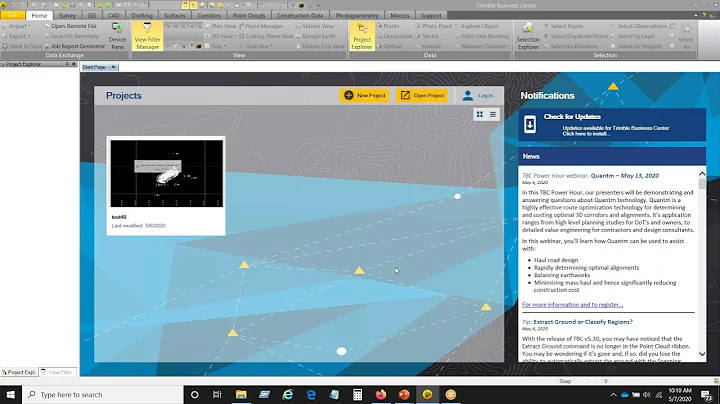Open the Support ribbon tab

point(431,15)
